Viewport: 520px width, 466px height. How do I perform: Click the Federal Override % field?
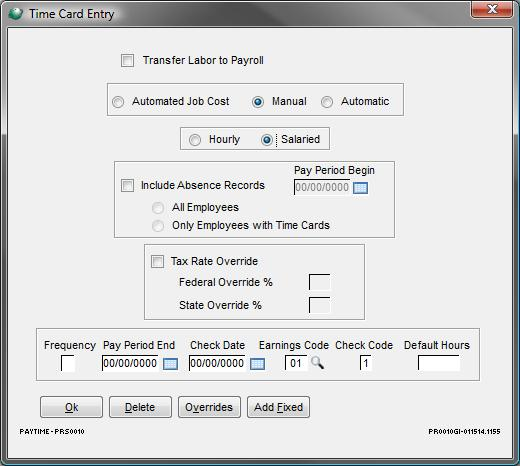point(319,282)
